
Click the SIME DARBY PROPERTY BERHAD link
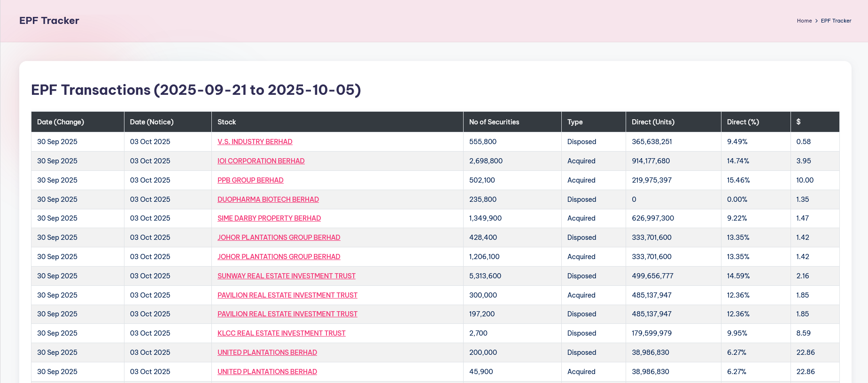pyautogui.click(x=269, y=218)
